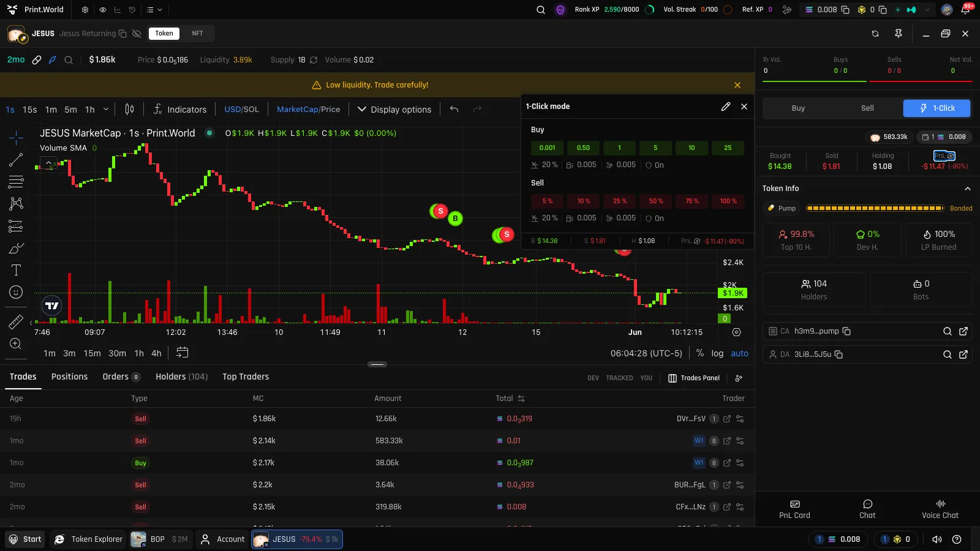Refresh the token window

[875, 34]
